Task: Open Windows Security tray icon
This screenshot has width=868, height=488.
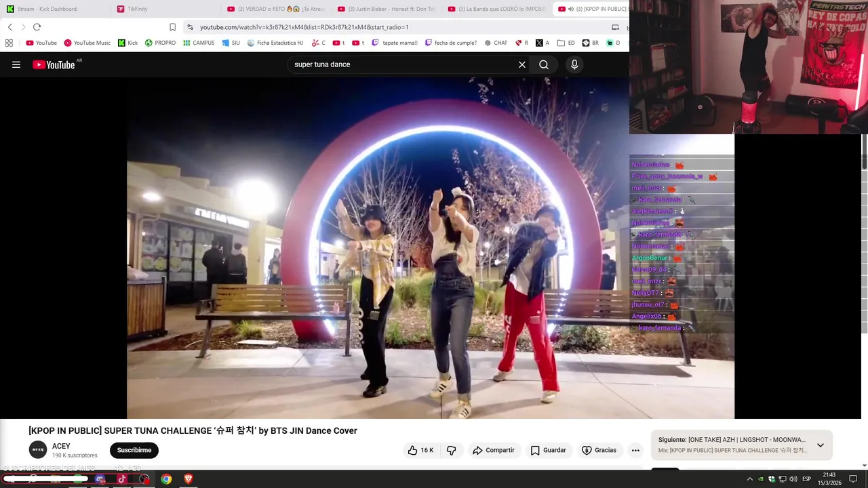Action: pyautogui.click(x=771, y=479)
